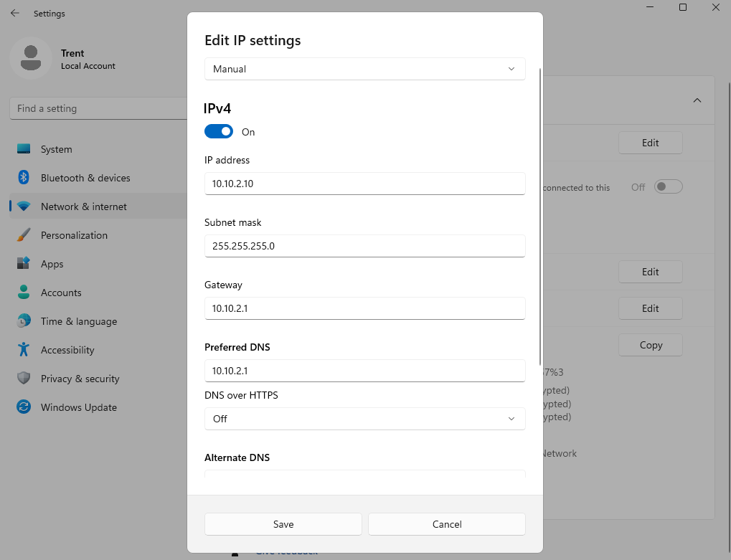Select the Privacy & security shield icon
Screen dimensions: 731x560
tap(24, 379)
